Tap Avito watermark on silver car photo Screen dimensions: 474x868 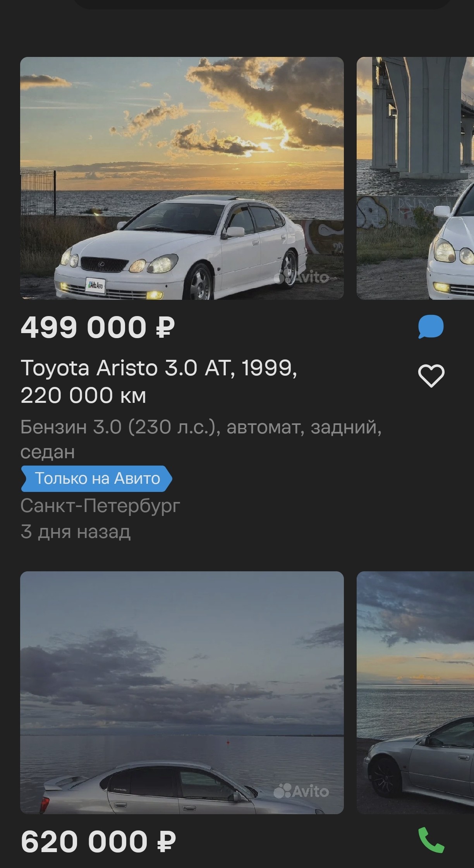[x=301, y=791]
